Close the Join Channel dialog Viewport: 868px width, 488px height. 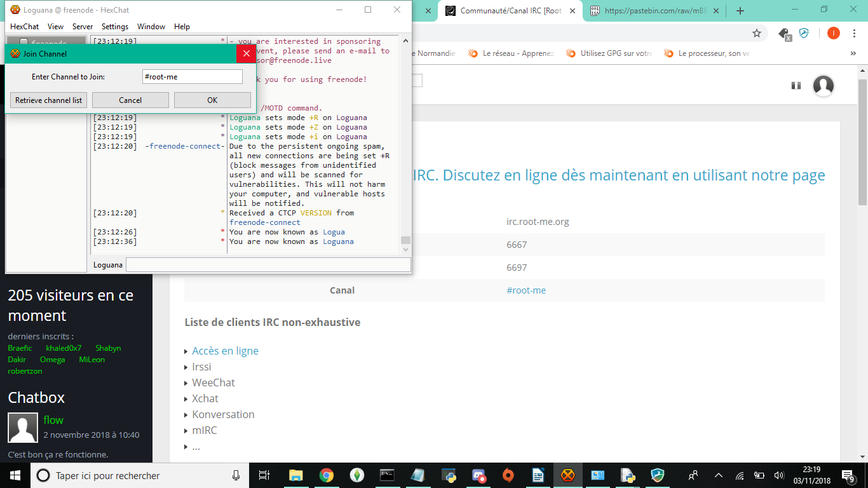[246, 54]
